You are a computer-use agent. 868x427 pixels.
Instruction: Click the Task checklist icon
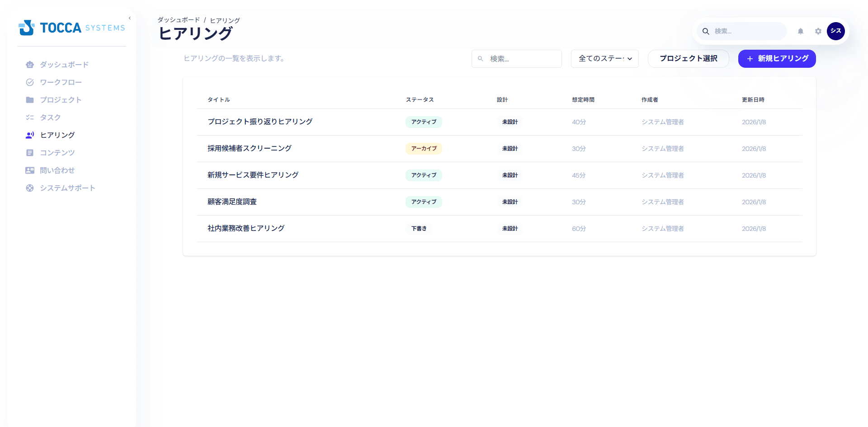click(x=30, y=117)
